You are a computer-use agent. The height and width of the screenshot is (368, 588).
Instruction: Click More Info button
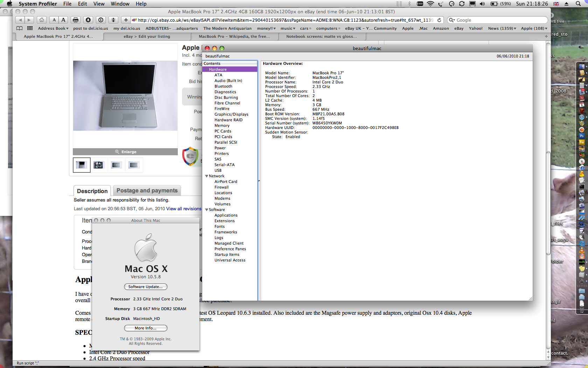pos(146,328)
